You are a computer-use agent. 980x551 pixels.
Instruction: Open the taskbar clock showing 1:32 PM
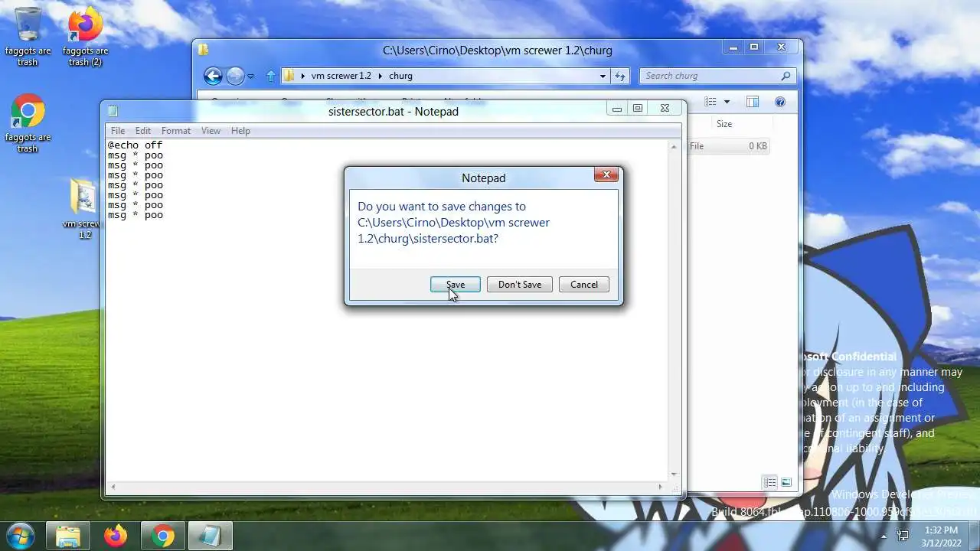point(941,536)
